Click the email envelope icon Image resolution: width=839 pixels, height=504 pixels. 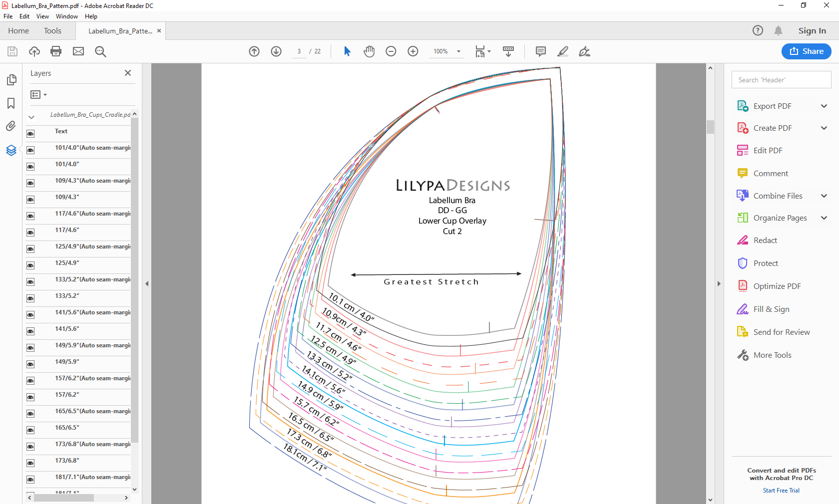[x=78, y=51]
